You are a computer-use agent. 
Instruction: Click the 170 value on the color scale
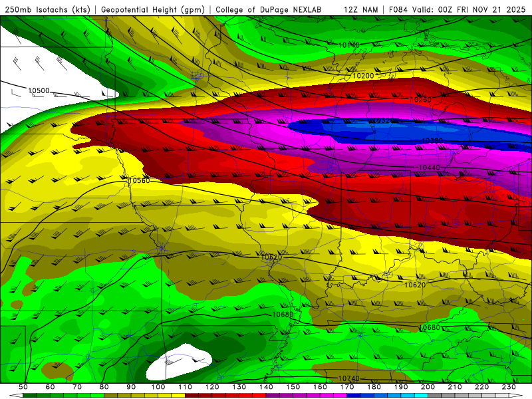click(347, 387)
